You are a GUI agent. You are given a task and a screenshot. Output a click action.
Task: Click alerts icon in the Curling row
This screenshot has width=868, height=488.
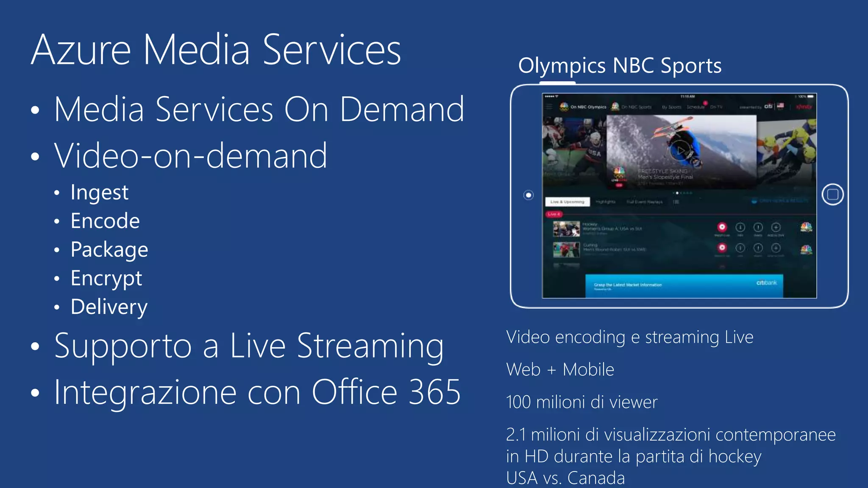(758, 248)
